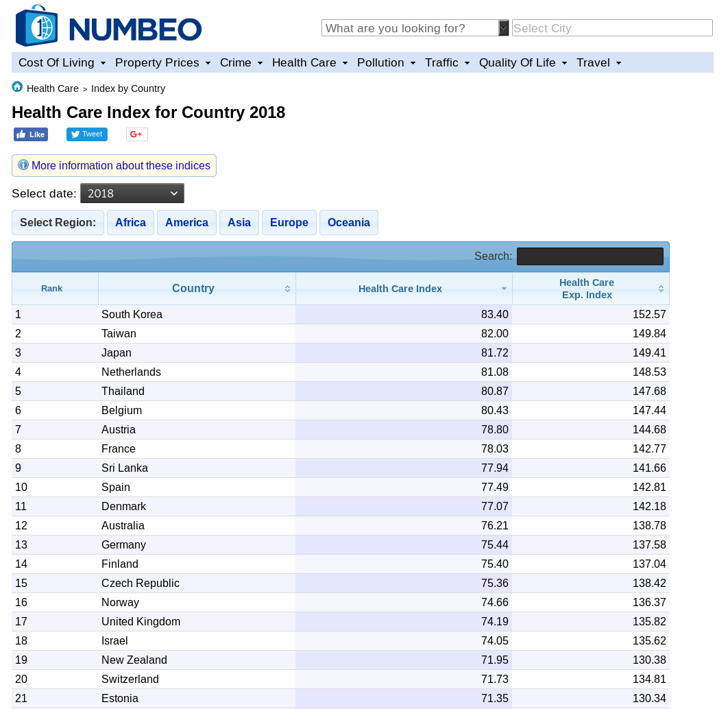Filter region by Europe
Viewport: 728px width, 709px height.
click(289, 223)
